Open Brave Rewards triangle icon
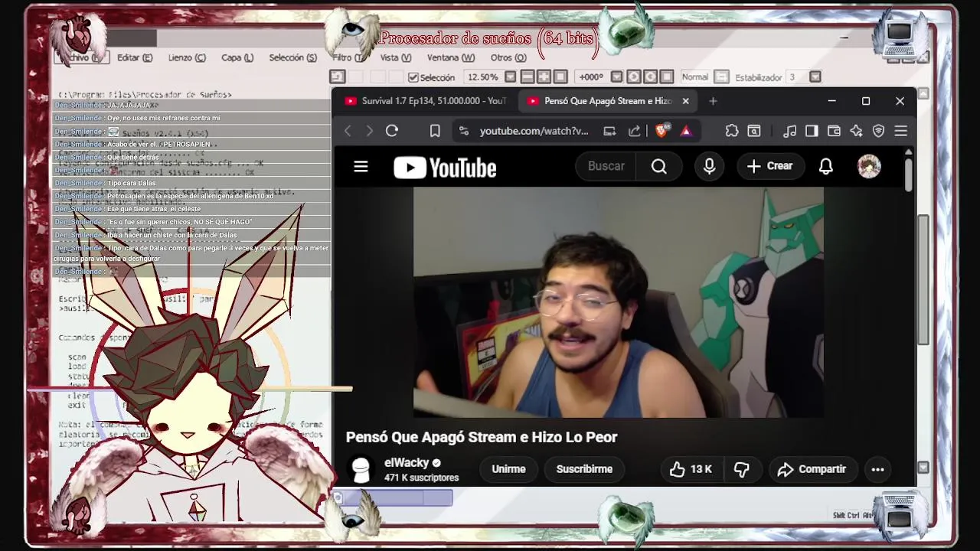Viewport: 980px width, 551px height. [x=686, y=131]
